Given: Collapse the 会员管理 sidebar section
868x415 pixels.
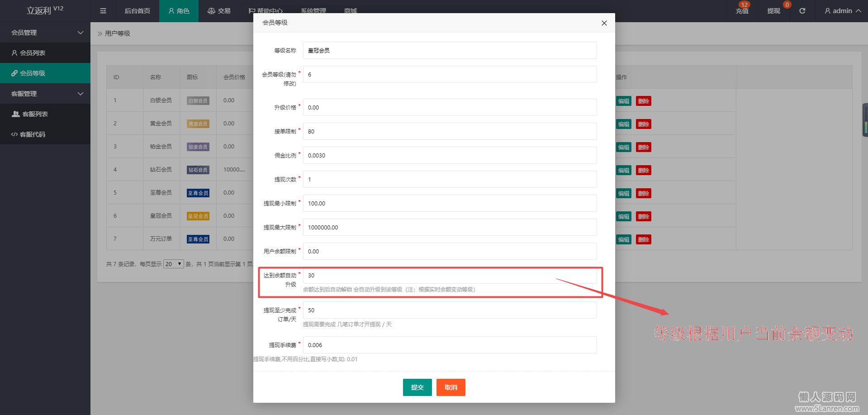Looking at the screenshot, I should click(45, 33).
